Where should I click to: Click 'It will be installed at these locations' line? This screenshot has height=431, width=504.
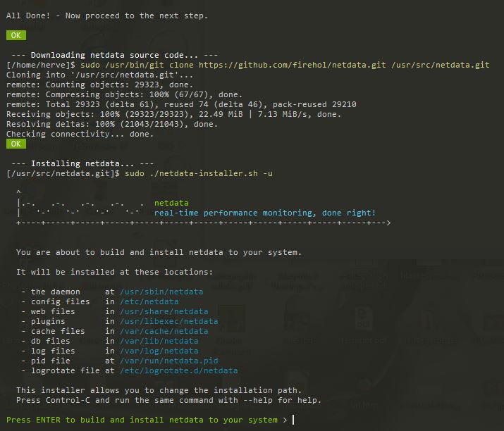pos(114,272)
